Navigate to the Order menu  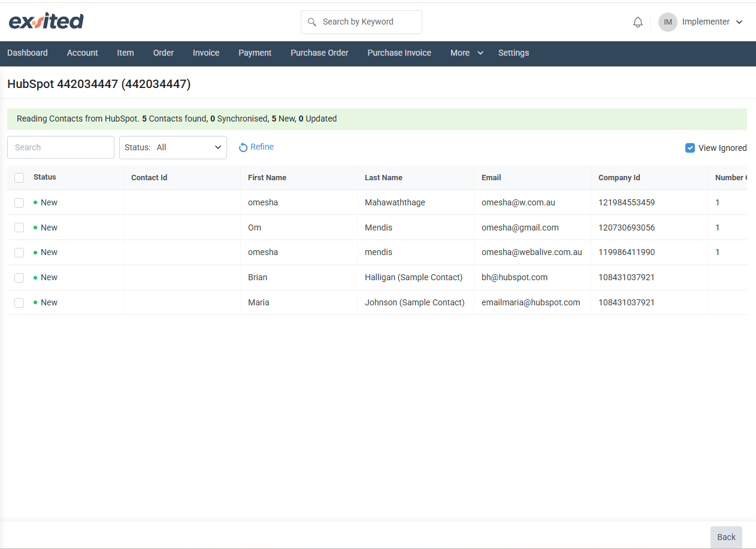[164, 53]
